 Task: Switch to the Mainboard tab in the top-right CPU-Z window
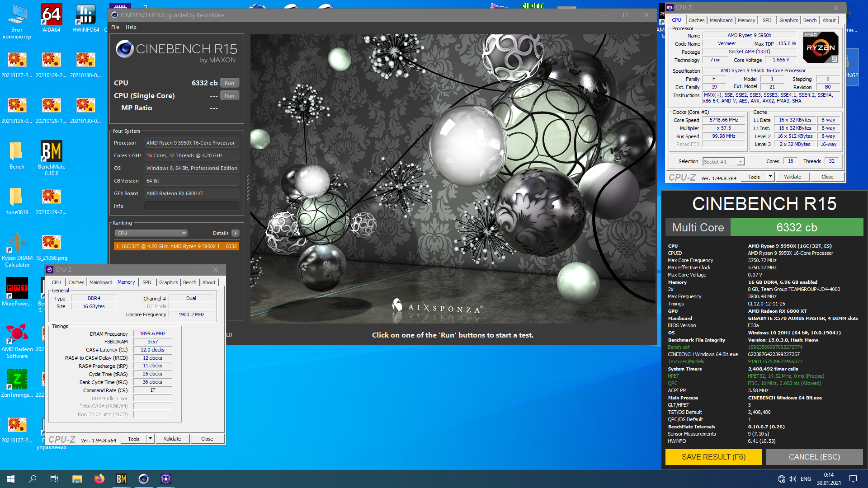(x=721, y=20)
